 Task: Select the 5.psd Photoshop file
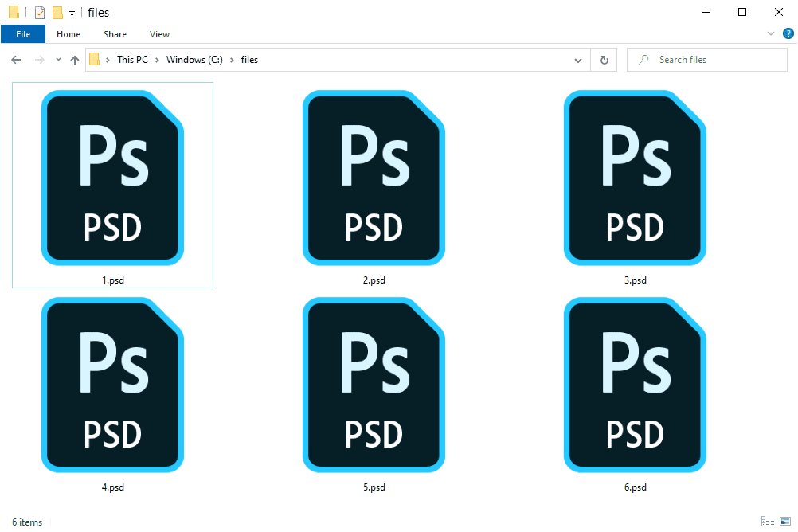374,390
